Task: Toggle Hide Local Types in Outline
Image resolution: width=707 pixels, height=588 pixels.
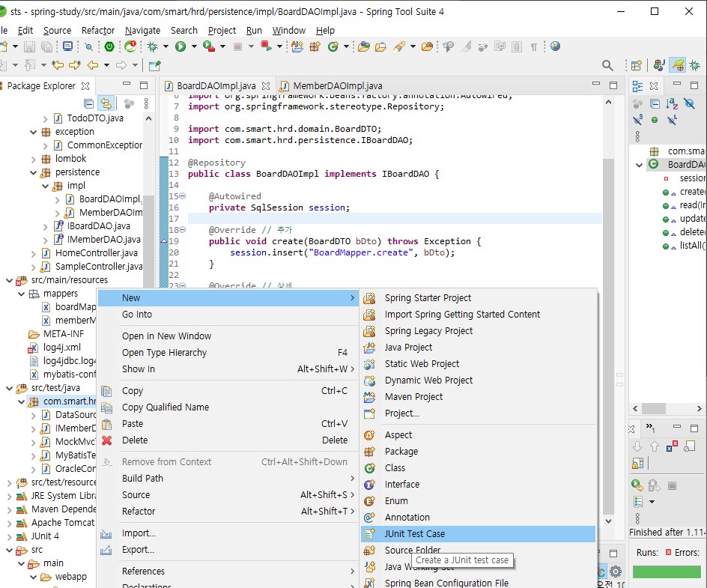Action: 672,120
